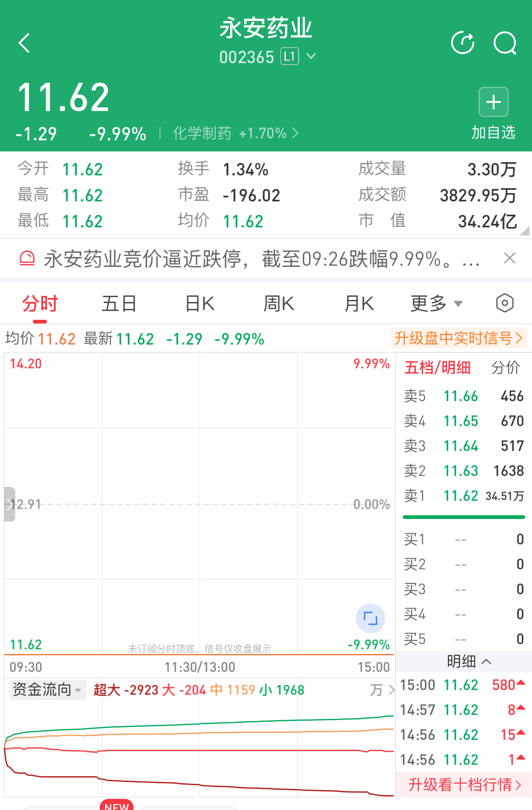This screenshot has height=810, width=532.
Task: Open the search magnifier icon
Action: (x=505, y=43)
